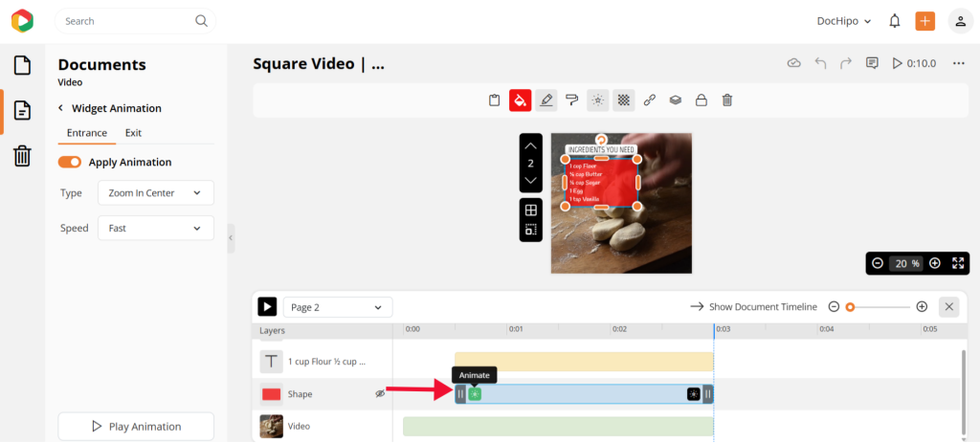The width and height of the screenshot is (980, 443).
Task: Open the layer arrangement stack icon
Action: [675, 100]
